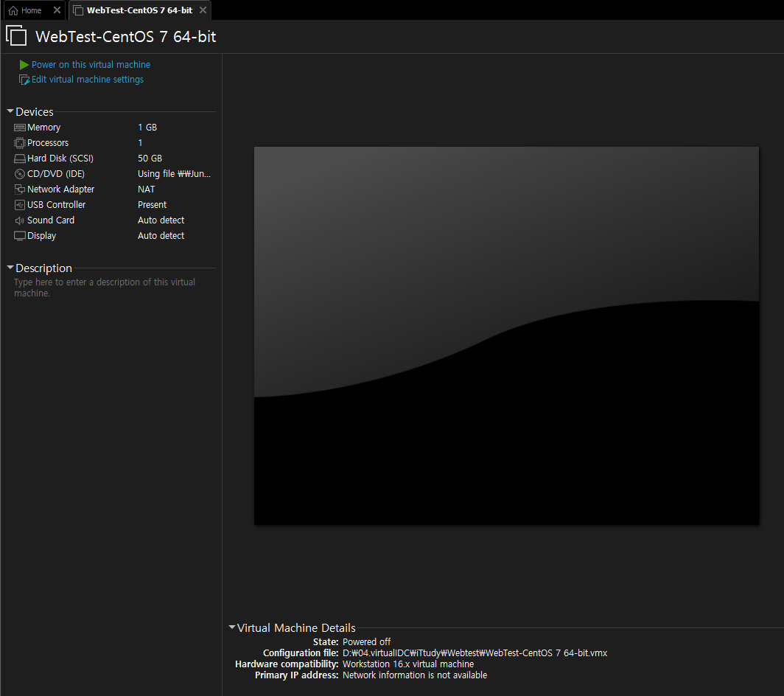The image size is (784, 696).
Task: Click the green Power on play icon
Action: pyautogui.click(x=24, y=65)
